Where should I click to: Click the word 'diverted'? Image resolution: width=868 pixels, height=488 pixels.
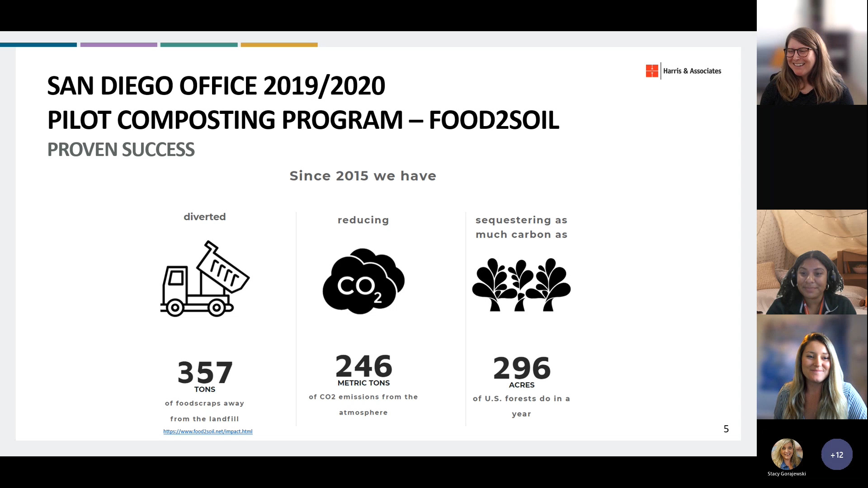(x=205, y=217)
